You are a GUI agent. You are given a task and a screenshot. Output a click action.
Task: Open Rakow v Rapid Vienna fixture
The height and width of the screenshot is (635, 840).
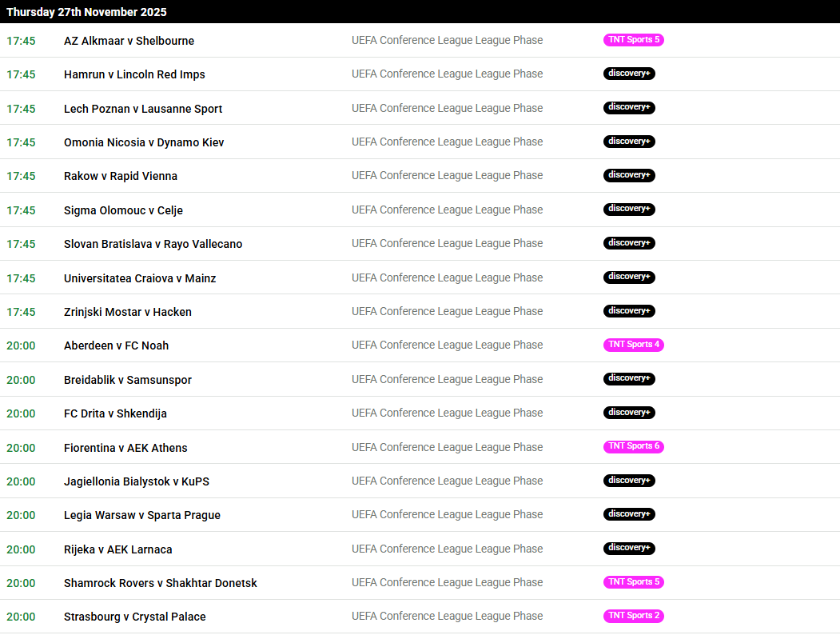pyautogui.click(x=121, y=176)
